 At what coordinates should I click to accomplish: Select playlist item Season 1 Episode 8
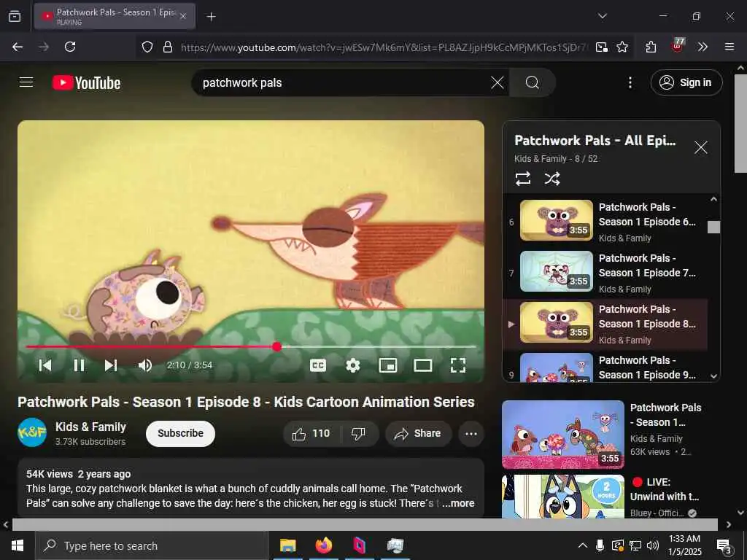coord(605,324)
